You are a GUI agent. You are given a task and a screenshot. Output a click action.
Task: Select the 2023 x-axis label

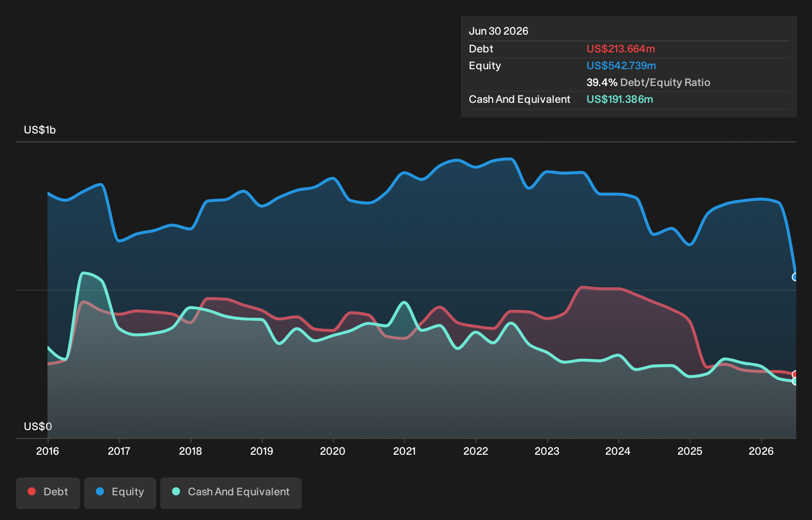pyautogui.click(x=547, y=451)
